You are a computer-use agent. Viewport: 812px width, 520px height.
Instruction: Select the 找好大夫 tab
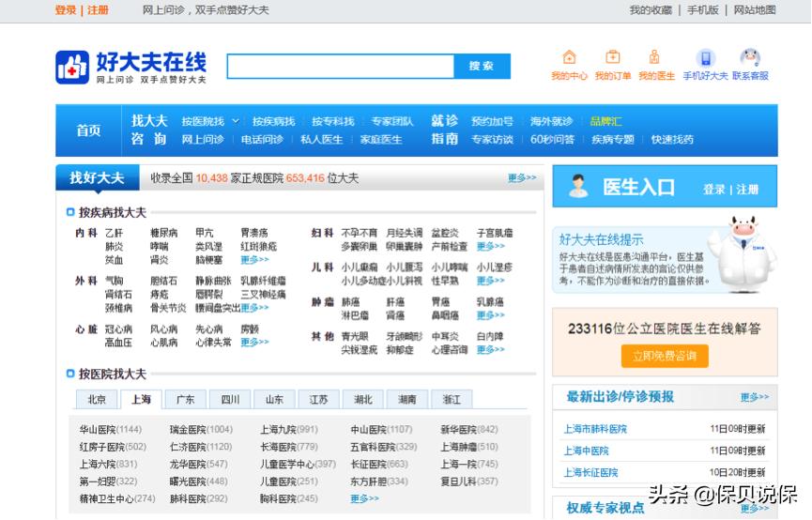point(98,177)
